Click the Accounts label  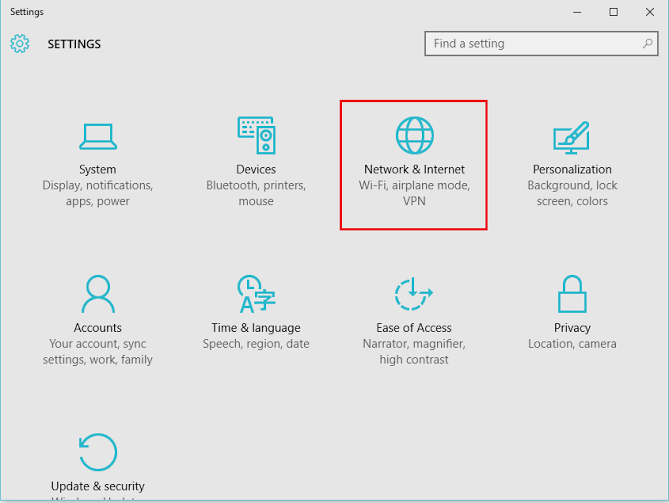(98, 328)
